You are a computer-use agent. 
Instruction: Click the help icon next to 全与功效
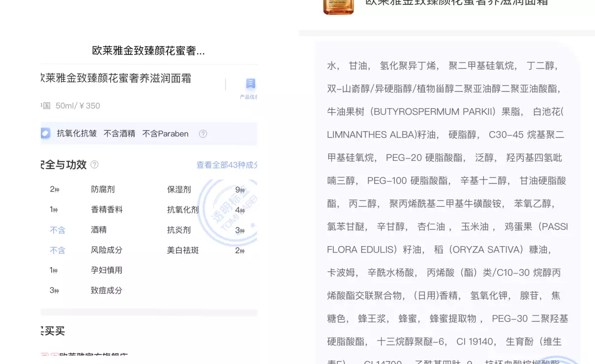coord(94,165)
